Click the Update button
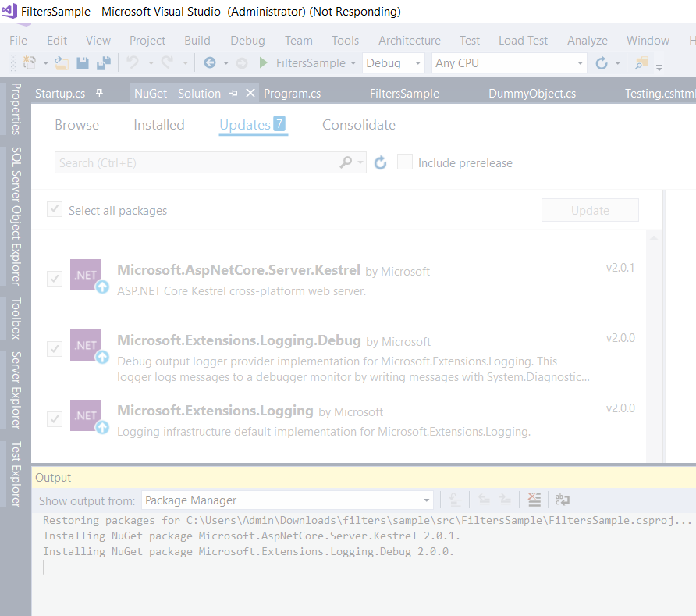This screenshot has width=696, height=616. (590, 210)
